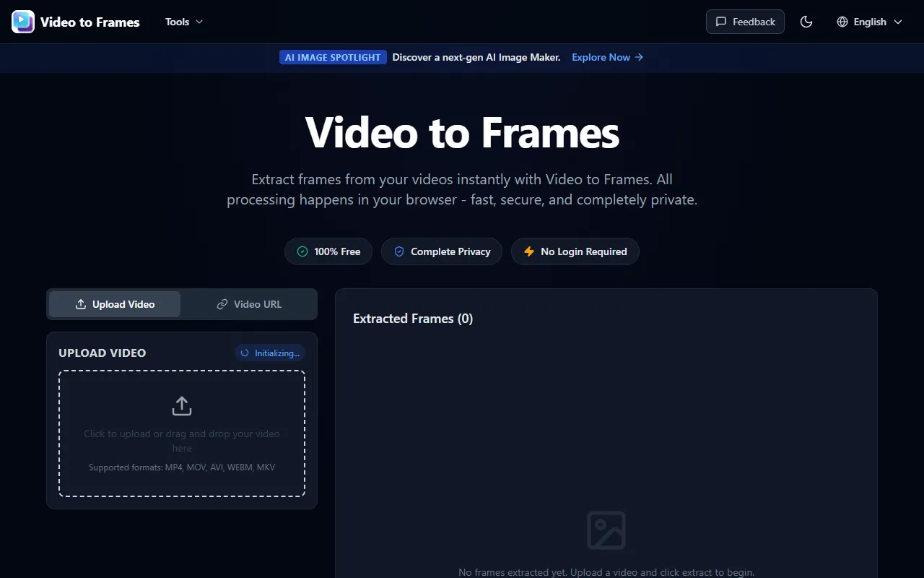Click the green checkmark icon beside 100% Free
Image resolution: width=924 pixels, height=578 pixels.
(x=302, y=251)
